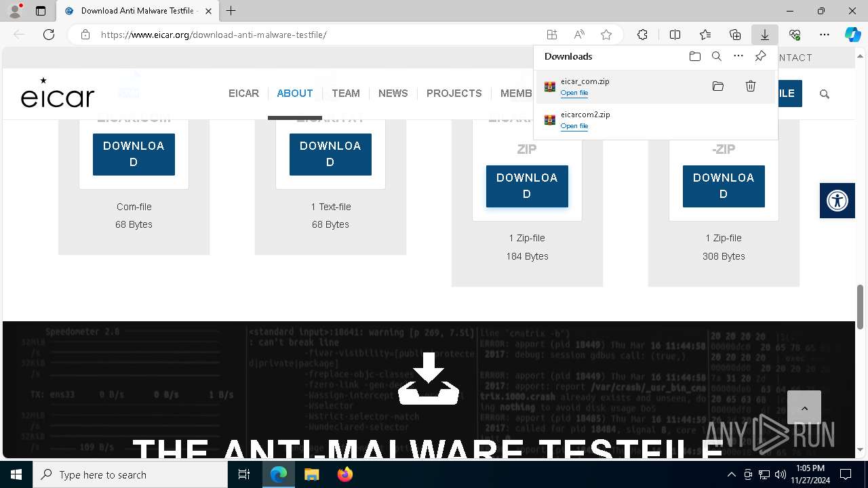This screenshot has height=488, width=868.
Task: Open notification center on taskbar
Action: pyautogui.click(x=846, y=474)
